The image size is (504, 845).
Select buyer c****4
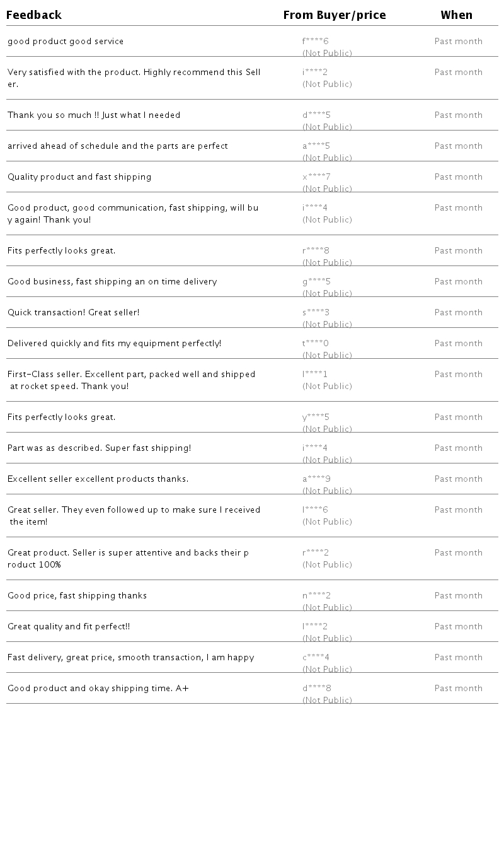point(316,658)
